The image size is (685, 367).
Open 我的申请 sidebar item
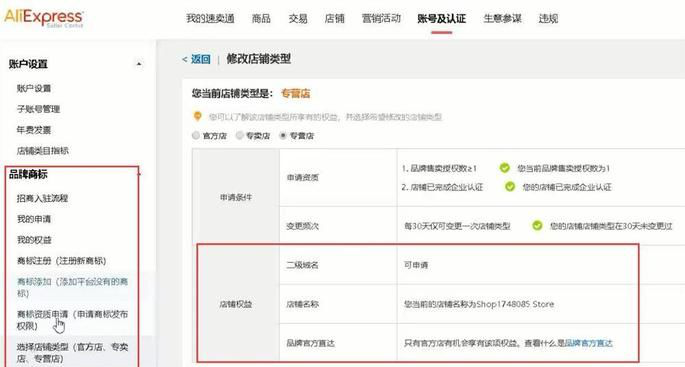coord(34,219)
